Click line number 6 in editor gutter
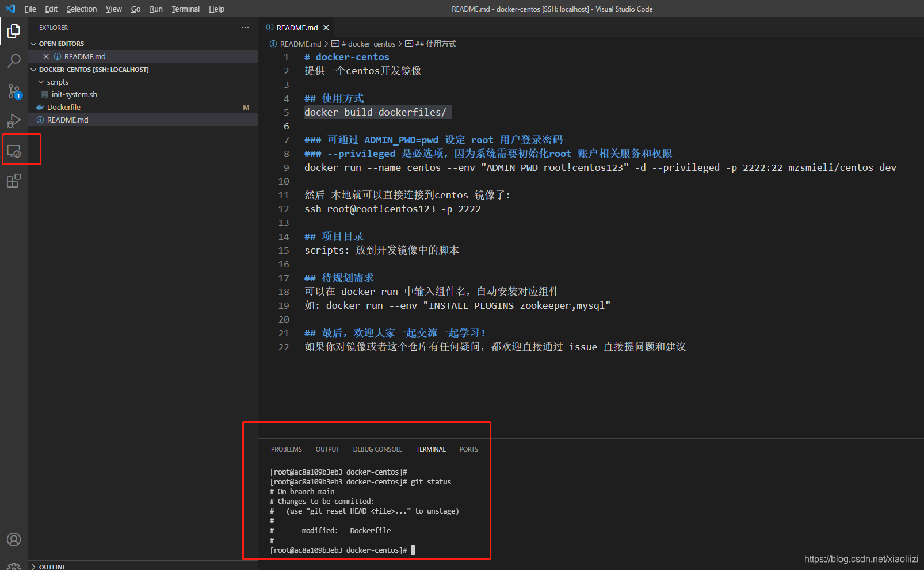The image size is (924, 570). tap(286, 126)
